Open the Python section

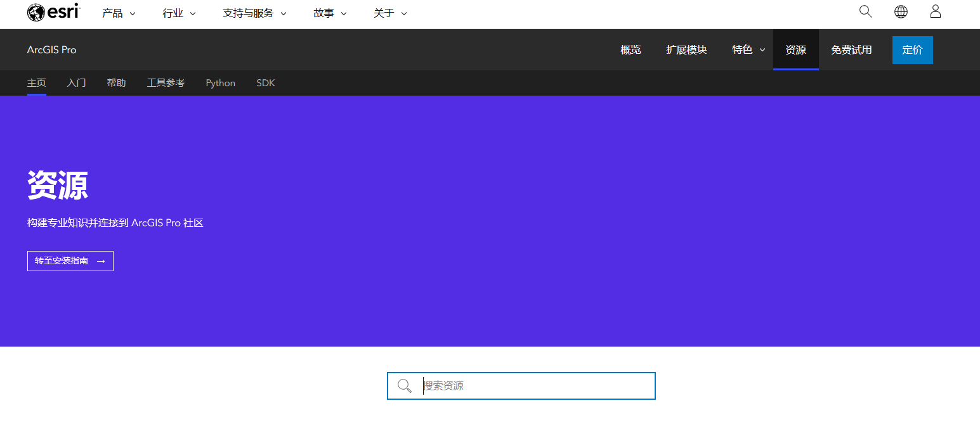point(220,82)
